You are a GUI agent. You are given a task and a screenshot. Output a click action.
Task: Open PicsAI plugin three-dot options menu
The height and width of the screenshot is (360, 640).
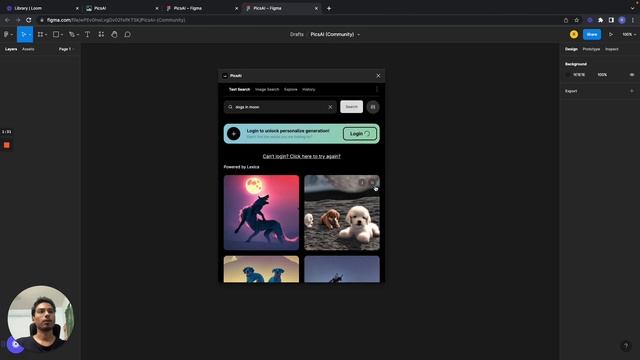(x=376, y=89)
